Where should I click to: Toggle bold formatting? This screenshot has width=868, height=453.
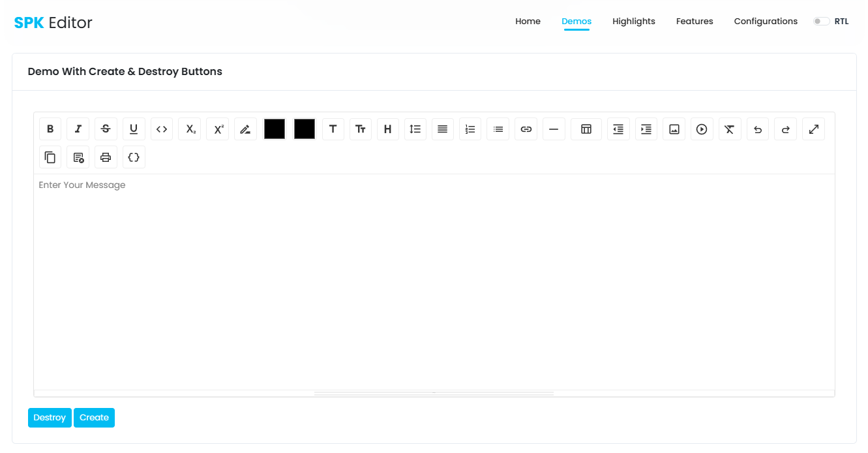(x=50, y=129)
